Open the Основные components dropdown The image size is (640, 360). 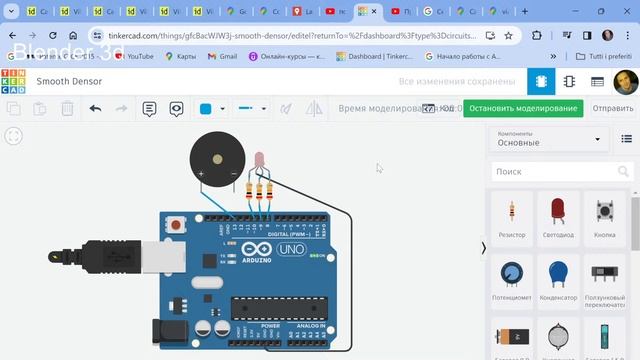[x=549, y=139]
